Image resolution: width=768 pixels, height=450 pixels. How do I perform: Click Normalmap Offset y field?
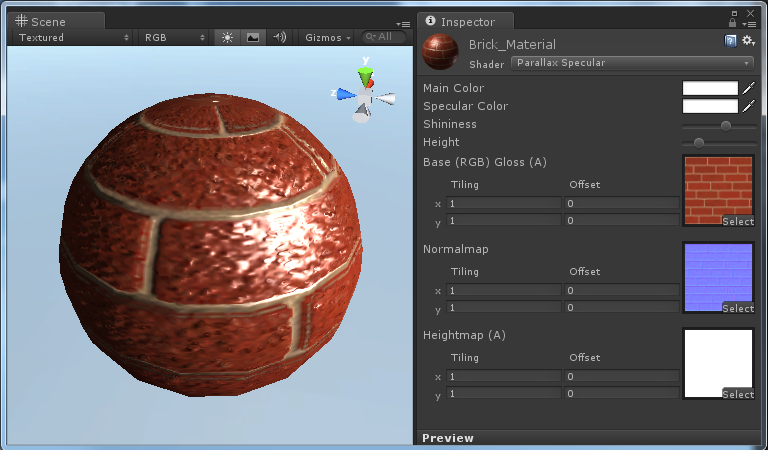point(622,308)
